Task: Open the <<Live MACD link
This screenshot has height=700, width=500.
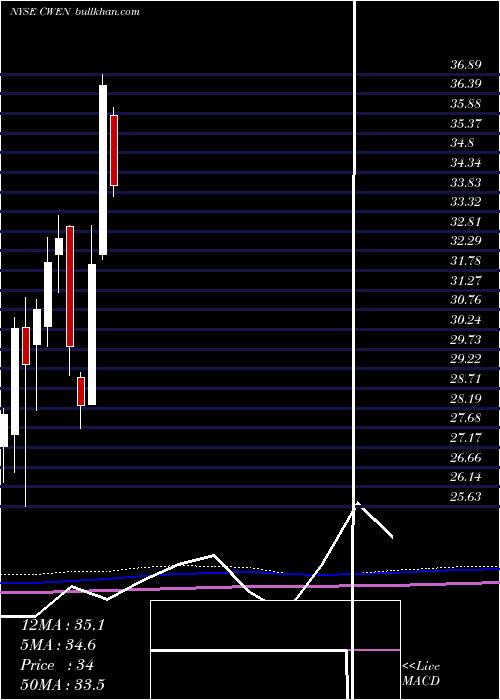Action: pos(421,674)
